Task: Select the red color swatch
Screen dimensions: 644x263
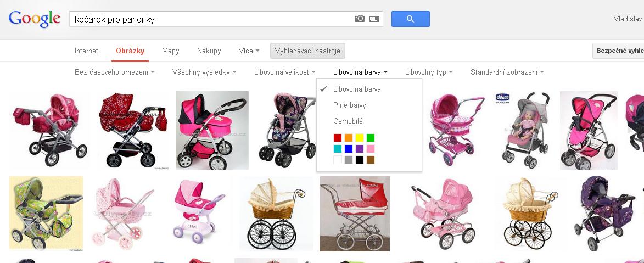Action: [337, 138]
